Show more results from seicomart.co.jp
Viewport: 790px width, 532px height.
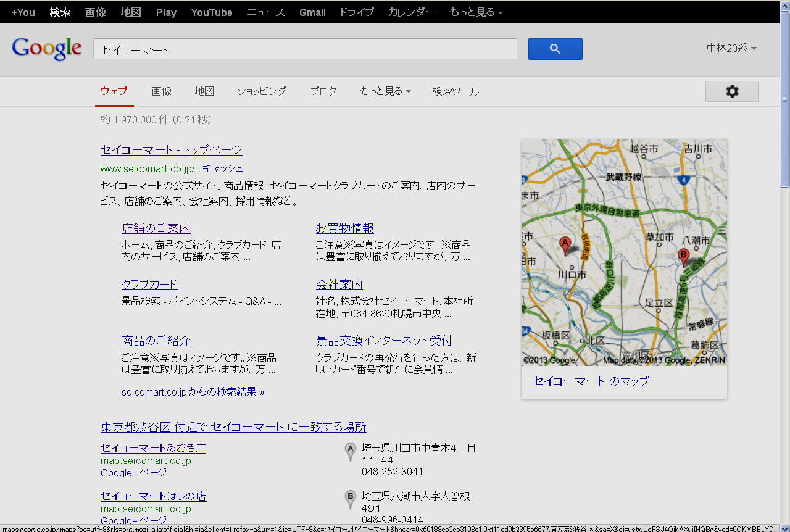(193, 392)
